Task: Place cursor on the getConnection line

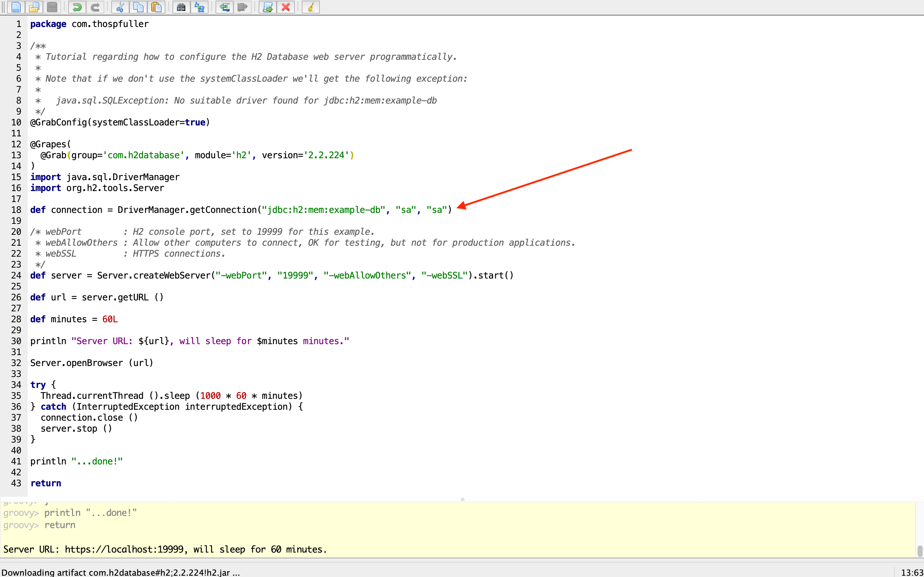Action: point(240,209)
